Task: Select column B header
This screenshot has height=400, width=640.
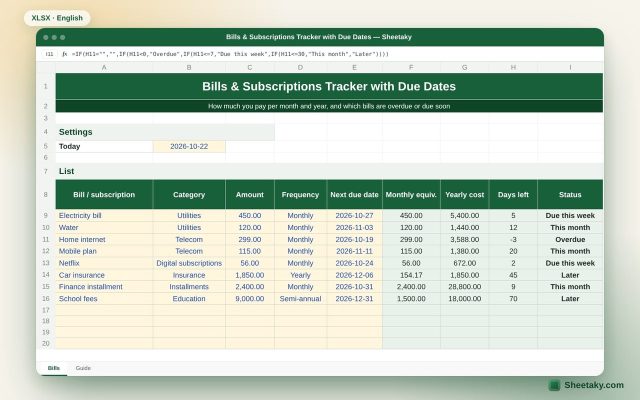Action: (189, 67)
